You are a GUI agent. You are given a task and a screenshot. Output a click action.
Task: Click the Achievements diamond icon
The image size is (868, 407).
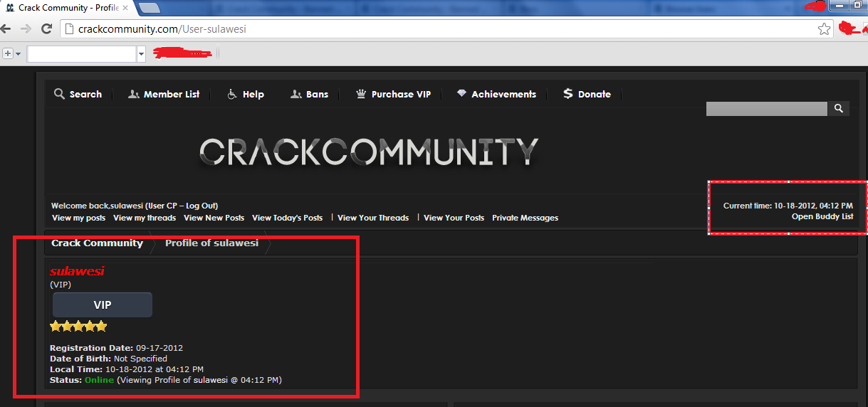(461, 94)
